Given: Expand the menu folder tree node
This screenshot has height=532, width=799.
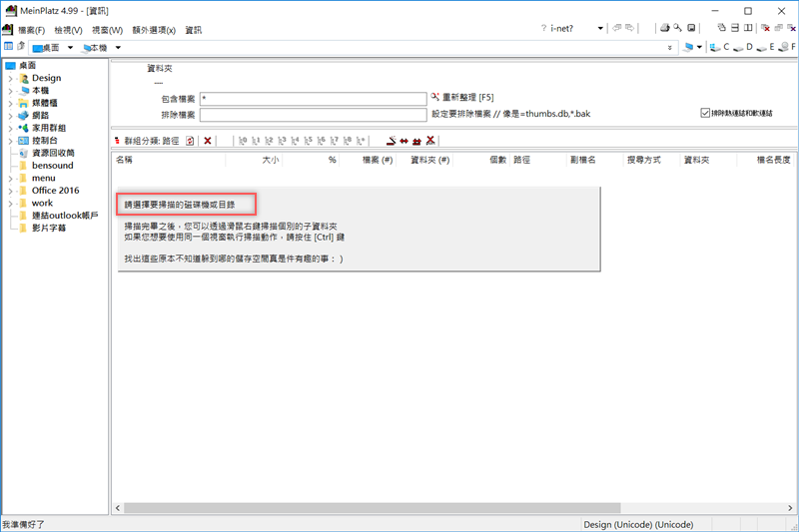Looking at the screenshot, I should [10, 179].
